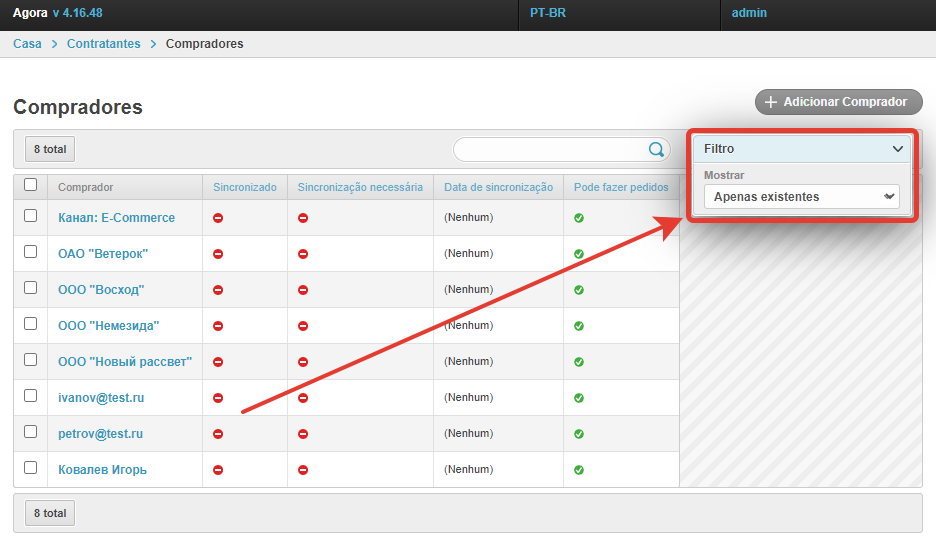
Task: Collapse the Filtro panel chevron
Action: 897,149
